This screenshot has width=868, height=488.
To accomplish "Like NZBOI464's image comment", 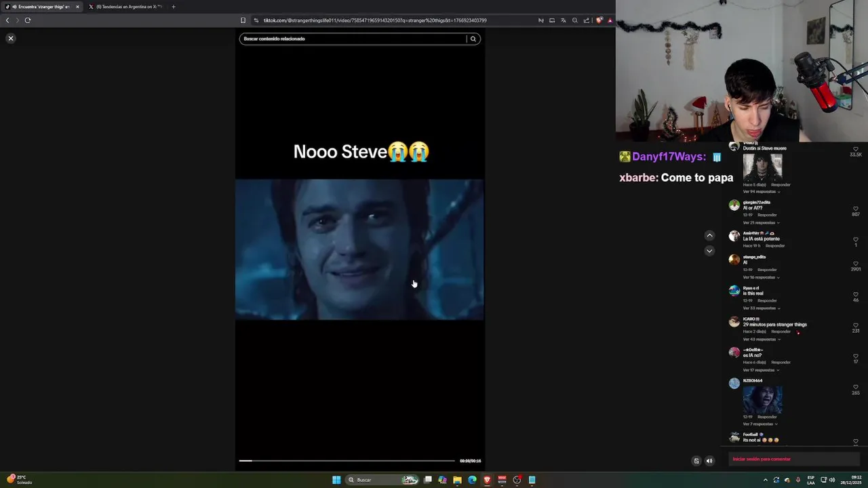I will 856,387.
